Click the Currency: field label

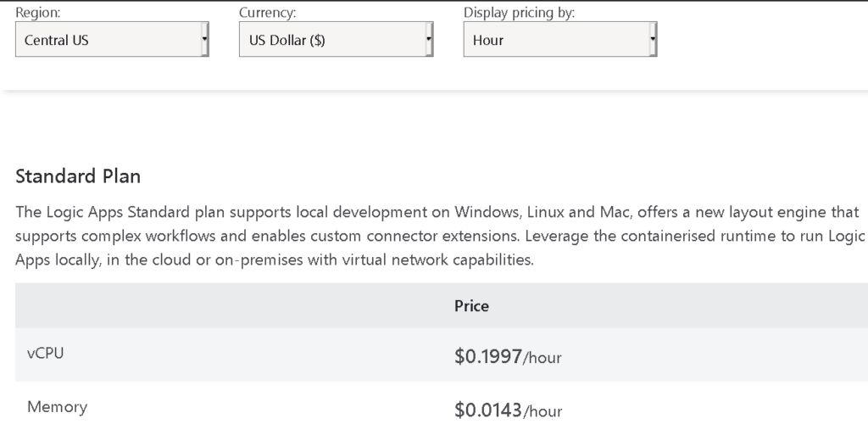coord(267,12)
